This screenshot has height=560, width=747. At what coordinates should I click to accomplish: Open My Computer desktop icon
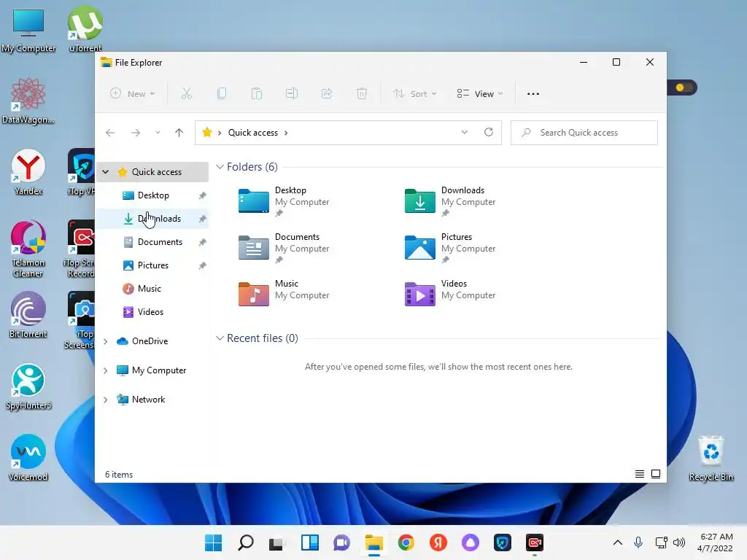click(x=28, y=30)
